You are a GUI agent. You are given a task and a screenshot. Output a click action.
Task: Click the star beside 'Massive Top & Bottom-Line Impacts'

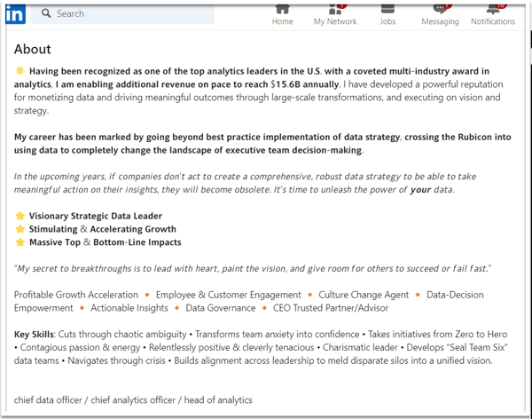click(20, 242)
